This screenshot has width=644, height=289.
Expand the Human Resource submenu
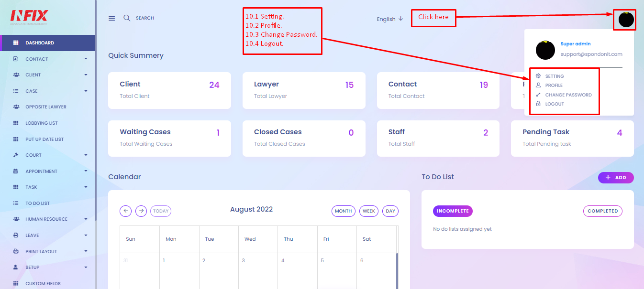coord(48,219)
